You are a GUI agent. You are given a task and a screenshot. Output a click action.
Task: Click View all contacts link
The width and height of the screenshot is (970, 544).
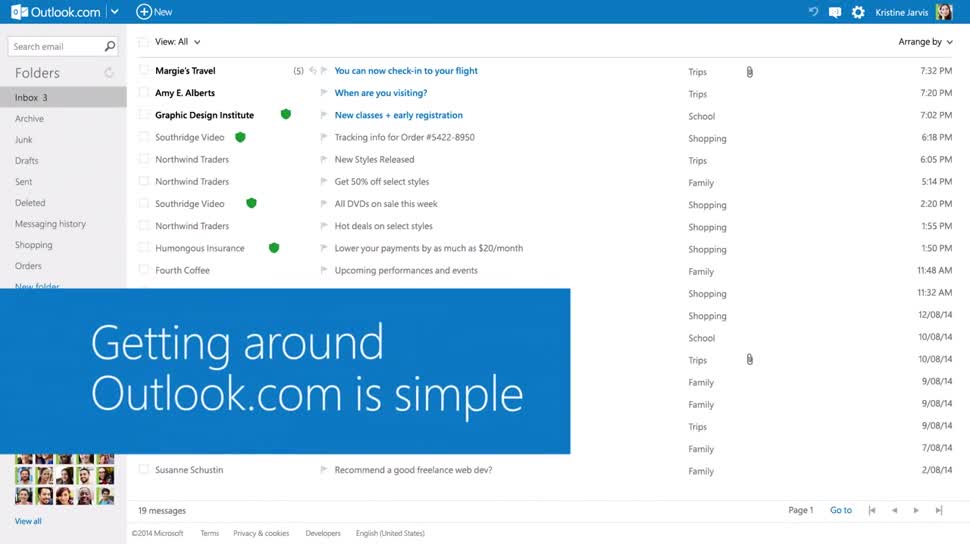click(28, 521)
